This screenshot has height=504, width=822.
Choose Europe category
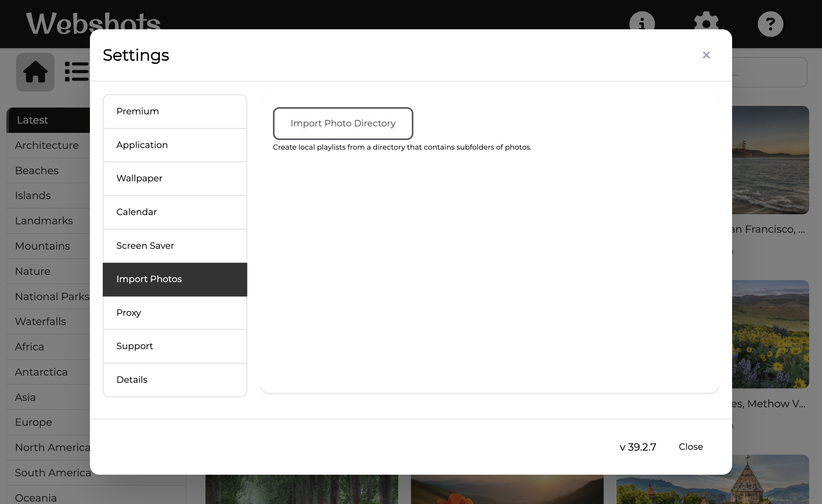(x=48, y=422)
